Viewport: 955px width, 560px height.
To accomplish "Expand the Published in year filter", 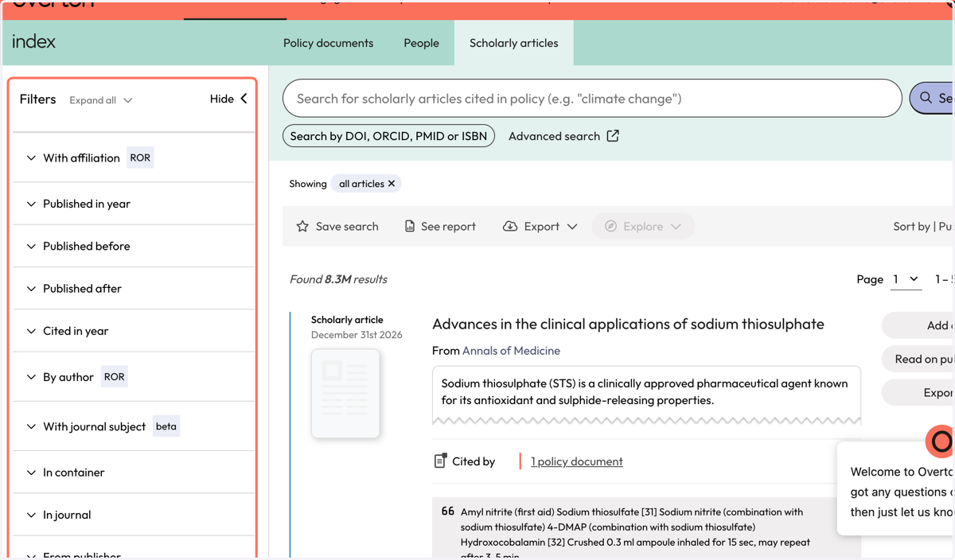I will pyautogui.click(x=134, y=204).
